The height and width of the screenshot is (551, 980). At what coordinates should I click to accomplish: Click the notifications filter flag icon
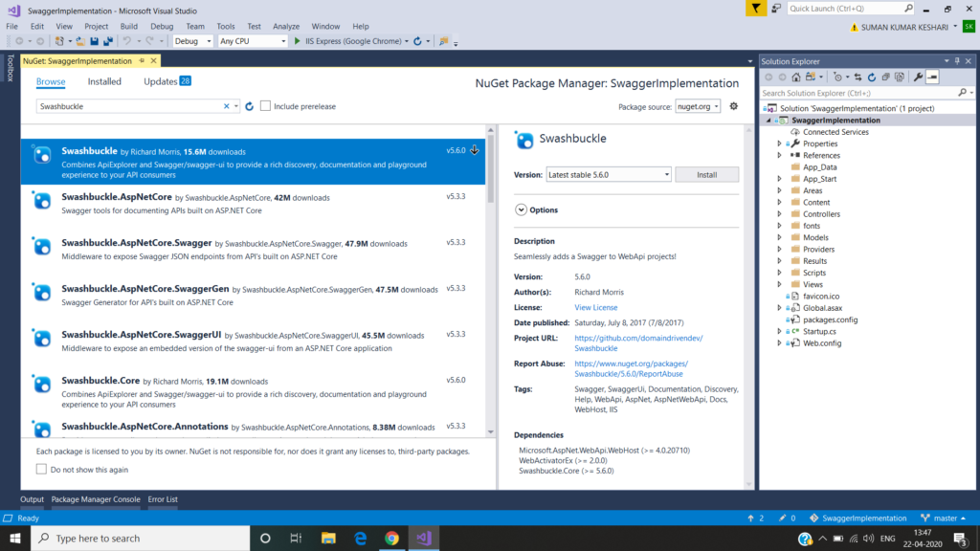coord(756,8)
